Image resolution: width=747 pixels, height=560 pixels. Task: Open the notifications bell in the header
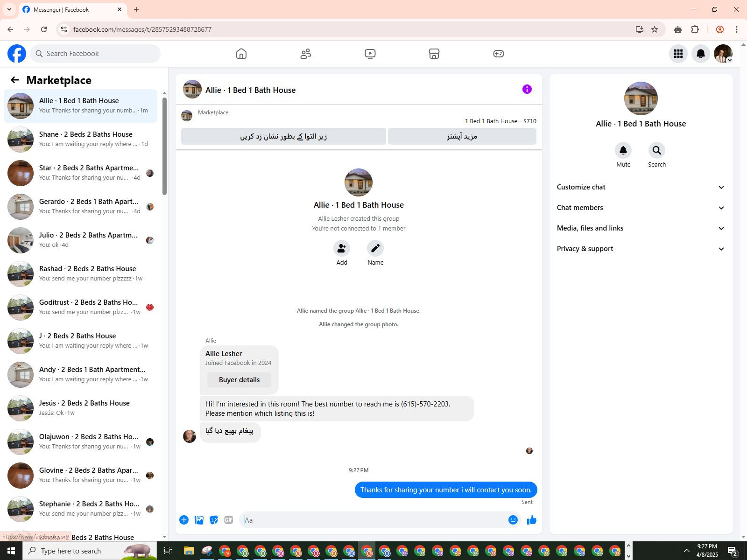[x=701, y=54]
